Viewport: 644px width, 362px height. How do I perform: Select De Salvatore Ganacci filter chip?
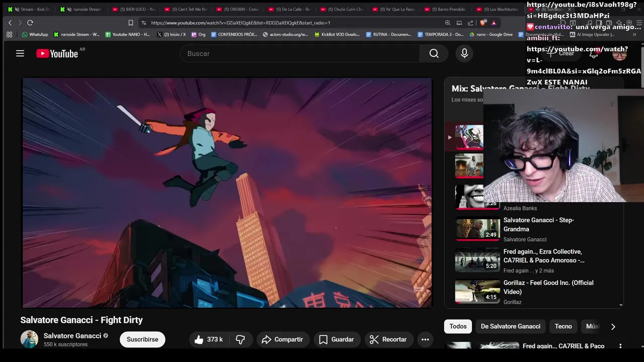tap(511, 326)
